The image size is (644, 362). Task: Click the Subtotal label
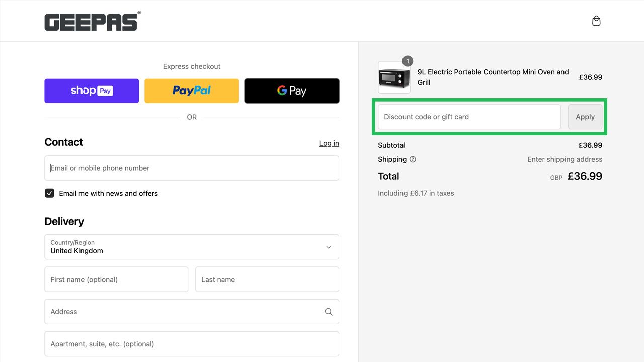point(391,145)
